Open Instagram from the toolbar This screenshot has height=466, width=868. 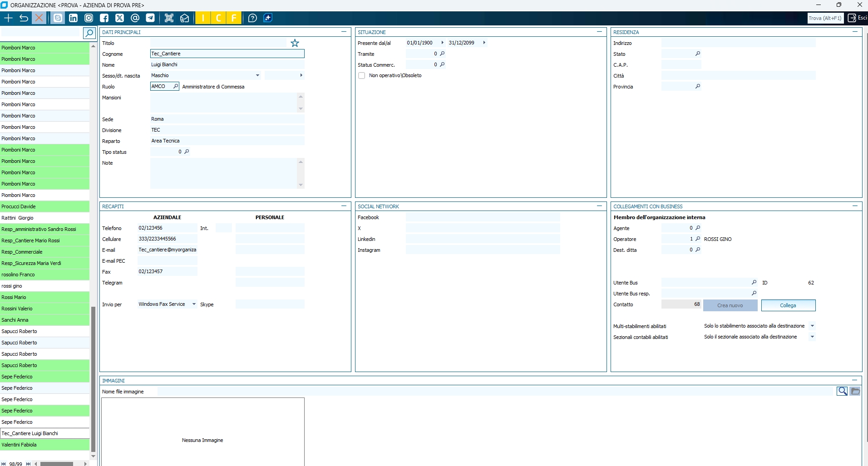[89, 18]
